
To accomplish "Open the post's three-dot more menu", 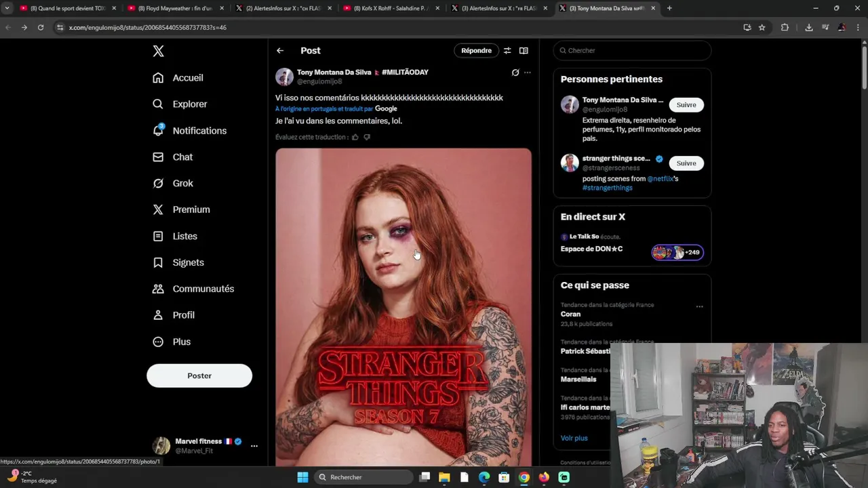I will tap(528, 73).
